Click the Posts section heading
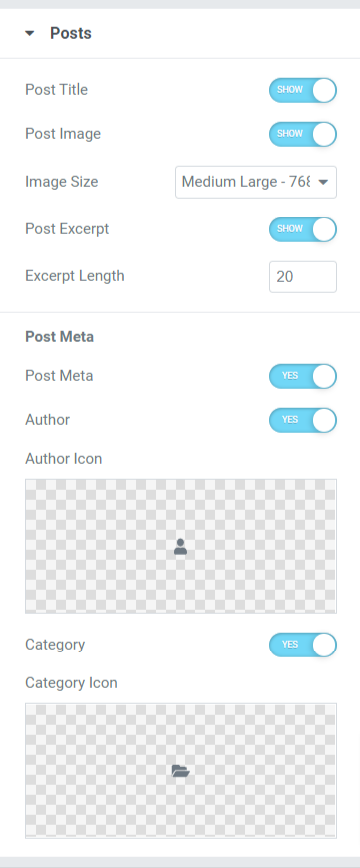Viewport: 360px width, 868px height. [71, 33]
